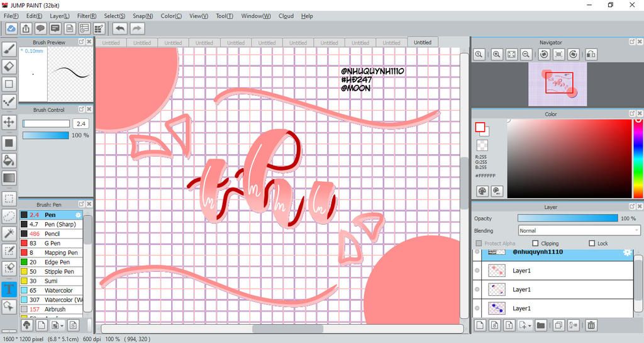
Task: Undock the Navigator panel
Action: click(x=632, y=42)
